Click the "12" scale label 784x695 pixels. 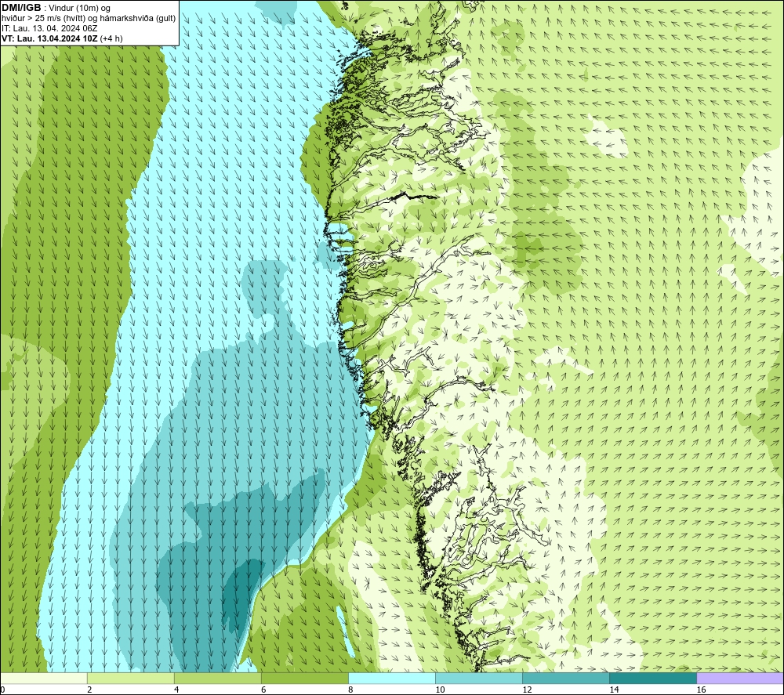pyautogui.click(x=527, y=690)
